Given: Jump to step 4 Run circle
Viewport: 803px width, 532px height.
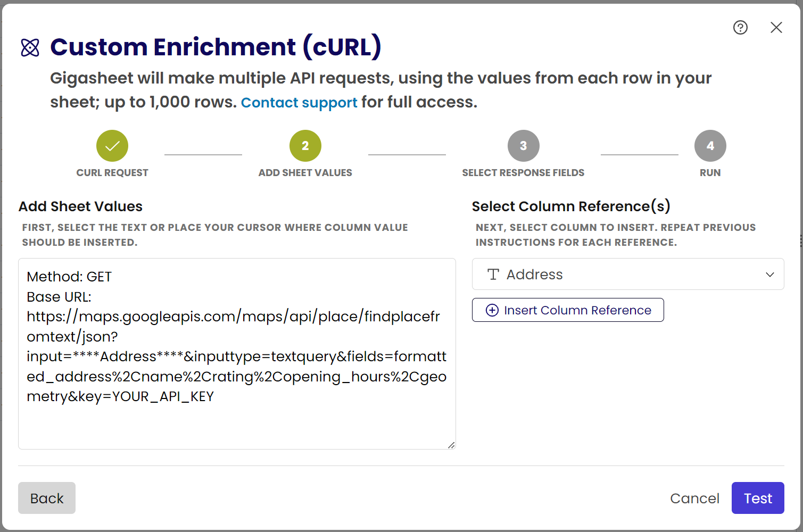Looking at the screenshot, I should 710,146.
